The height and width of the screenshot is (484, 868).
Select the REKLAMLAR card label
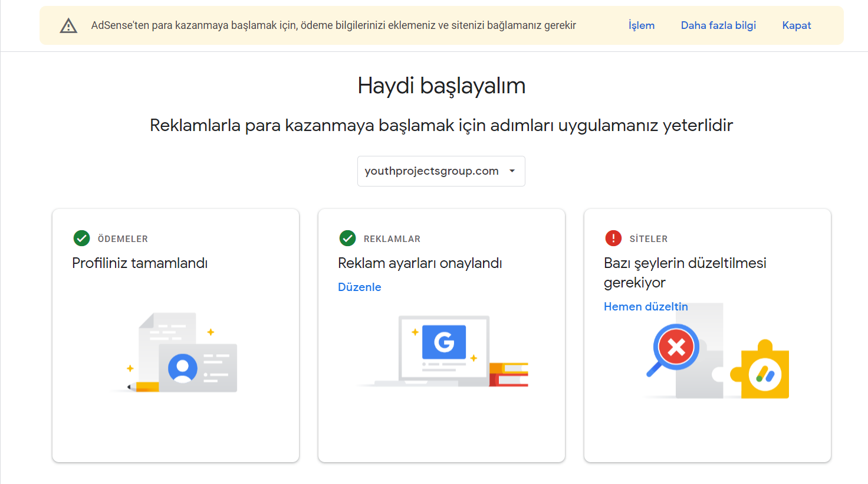point(392,239)
